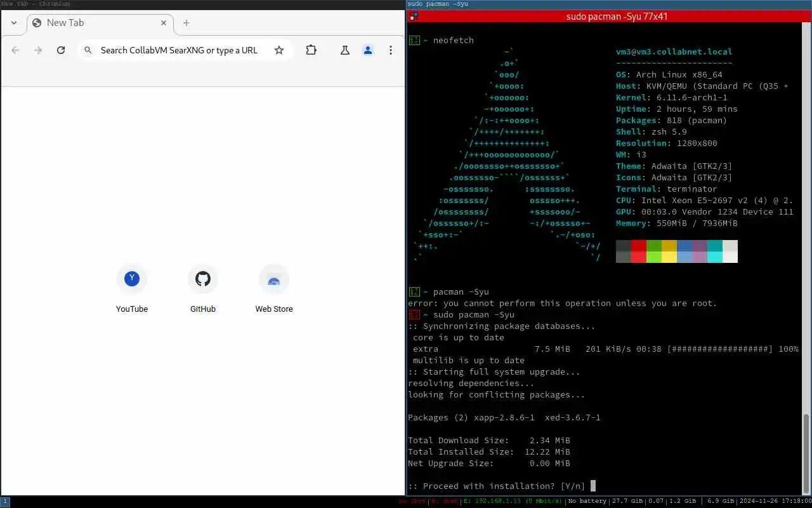The height and width of the screenshot is (508, 812).
Task: Bookmark this tab with the star icon
Action: [279, 50]
